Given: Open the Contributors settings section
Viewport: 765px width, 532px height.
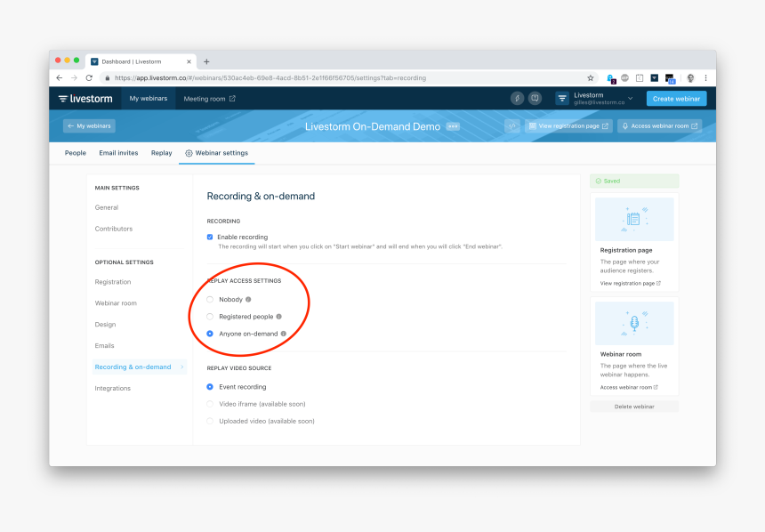Looking at the screenshot, I should click(114, 229).
